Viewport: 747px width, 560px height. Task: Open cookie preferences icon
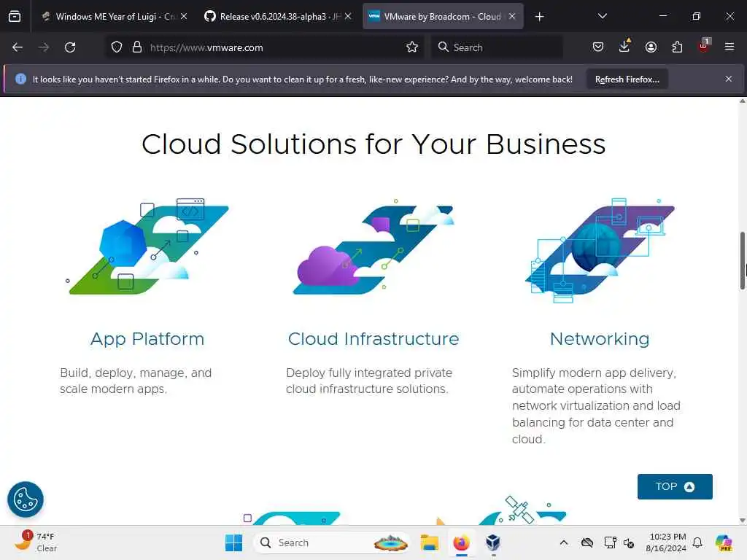26,499
